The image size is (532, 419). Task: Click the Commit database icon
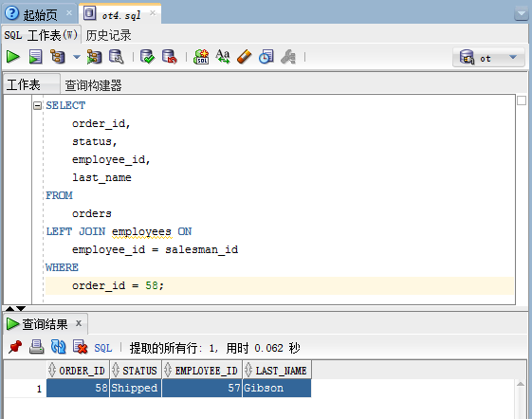point(148,57)
